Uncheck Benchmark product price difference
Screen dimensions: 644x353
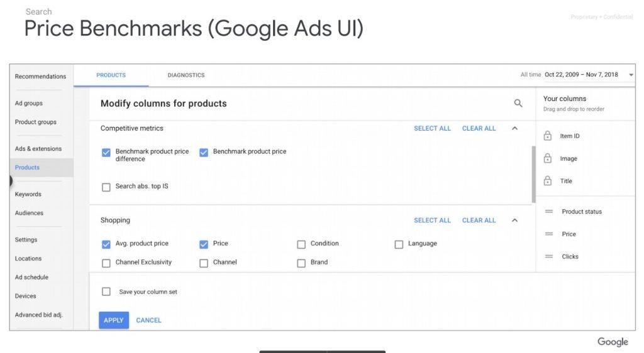(x=106, y=152)
